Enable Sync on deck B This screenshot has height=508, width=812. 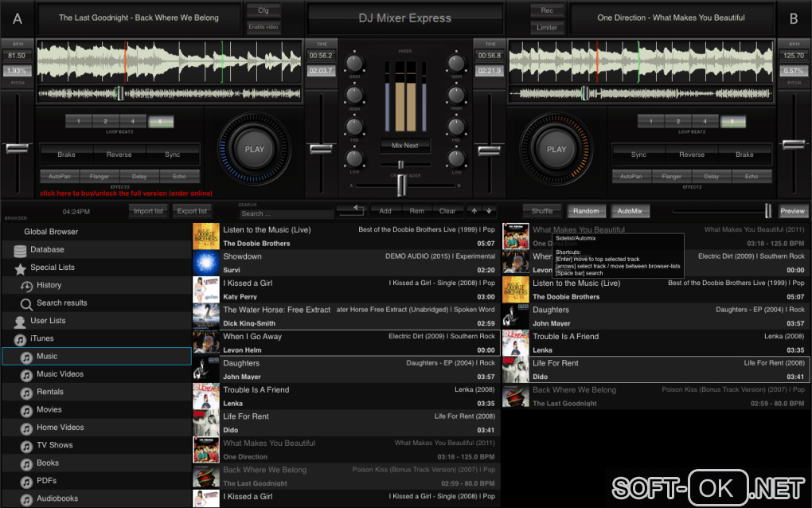(638, 154)
